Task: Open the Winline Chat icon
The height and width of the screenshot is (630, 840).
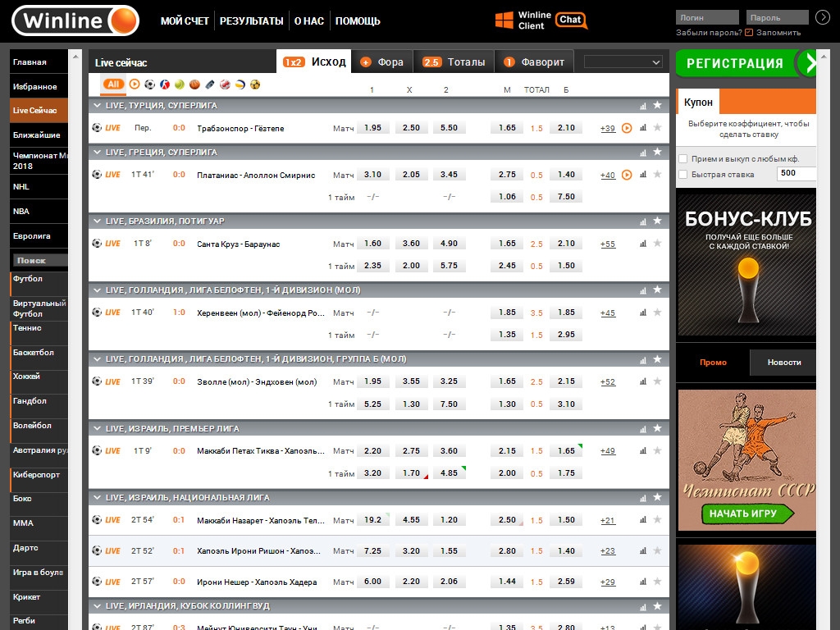Action: 571,21
